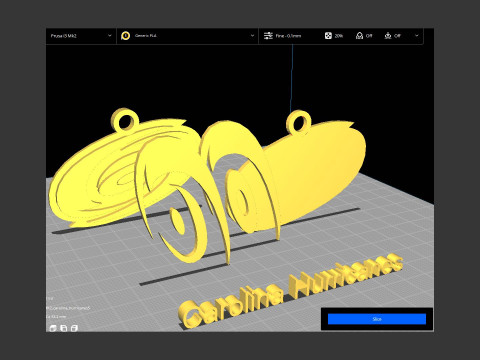480x360 pixels.
Task: Click the support Off icon
Action: [x=359, y=36]
